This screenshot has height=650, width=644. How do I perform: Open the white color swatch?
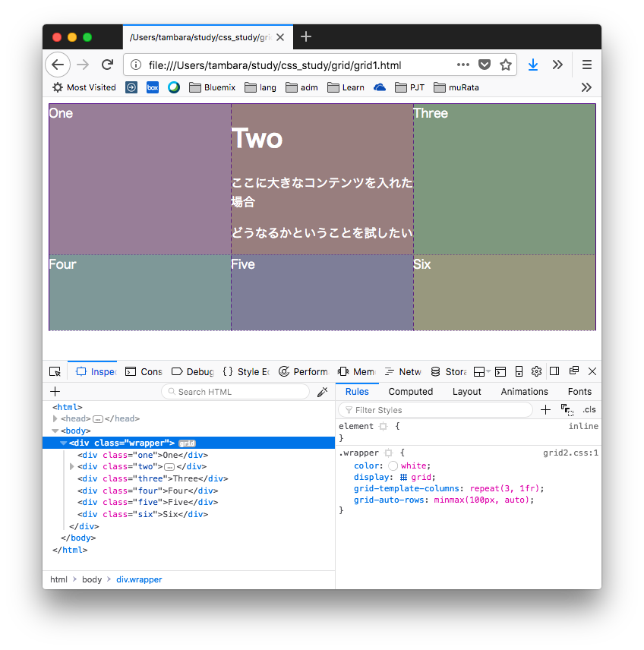(393, 466)
